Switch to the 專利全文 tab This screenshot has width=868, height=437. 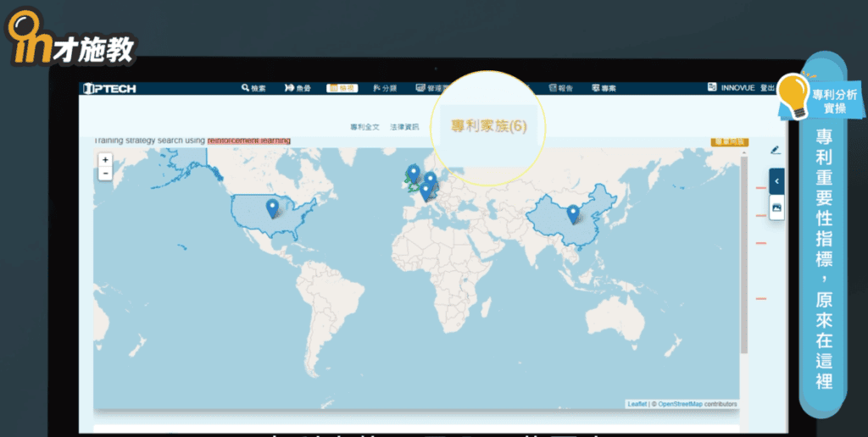point(364,127)
